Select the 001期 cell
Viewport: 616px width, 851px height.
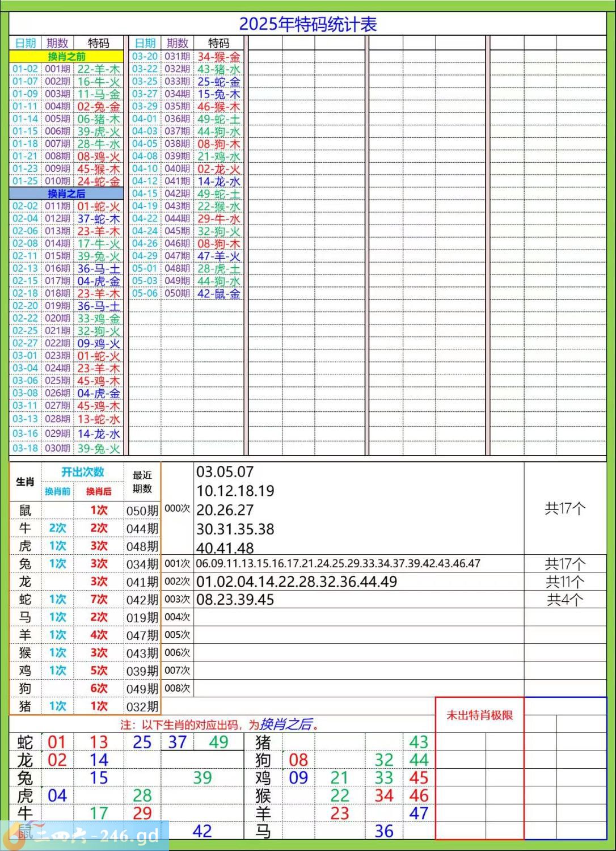57,69
